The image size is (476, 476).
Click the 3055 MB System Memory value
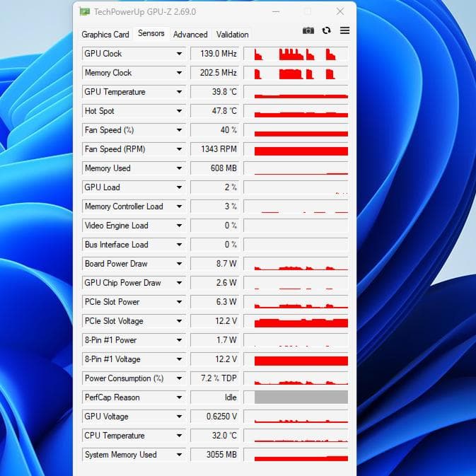214,455
